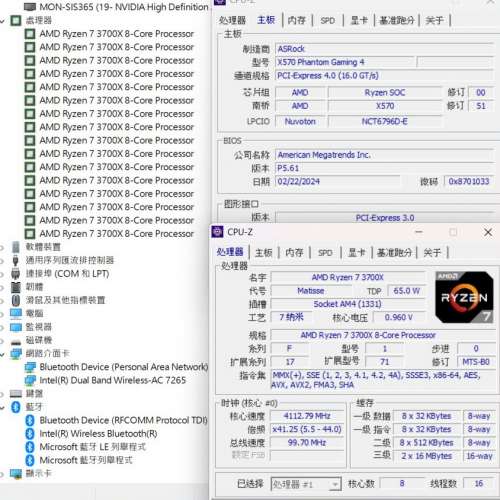This screenshot has height=500, width=500.
Task: Minimize the front CPU-Z window
Action: tap(419, 232)
